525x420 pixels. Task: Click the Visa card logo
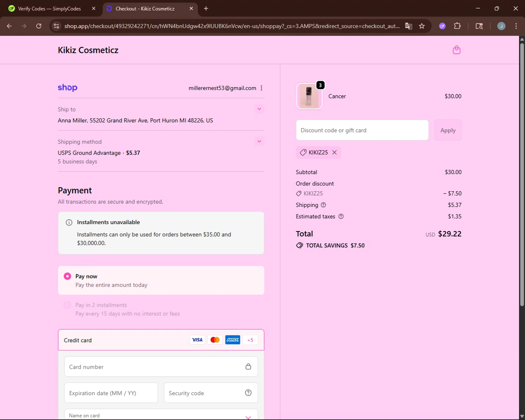(197, 340)
